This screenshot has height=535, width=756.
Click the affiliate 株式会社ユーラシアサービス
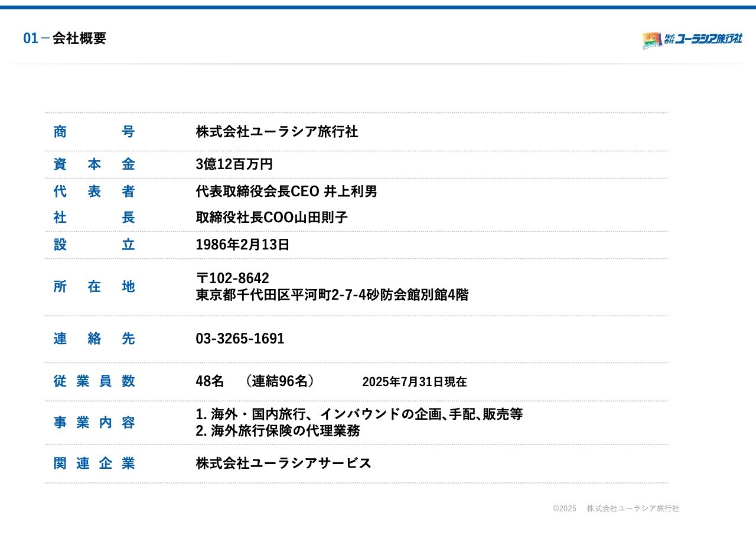[283, 463]
